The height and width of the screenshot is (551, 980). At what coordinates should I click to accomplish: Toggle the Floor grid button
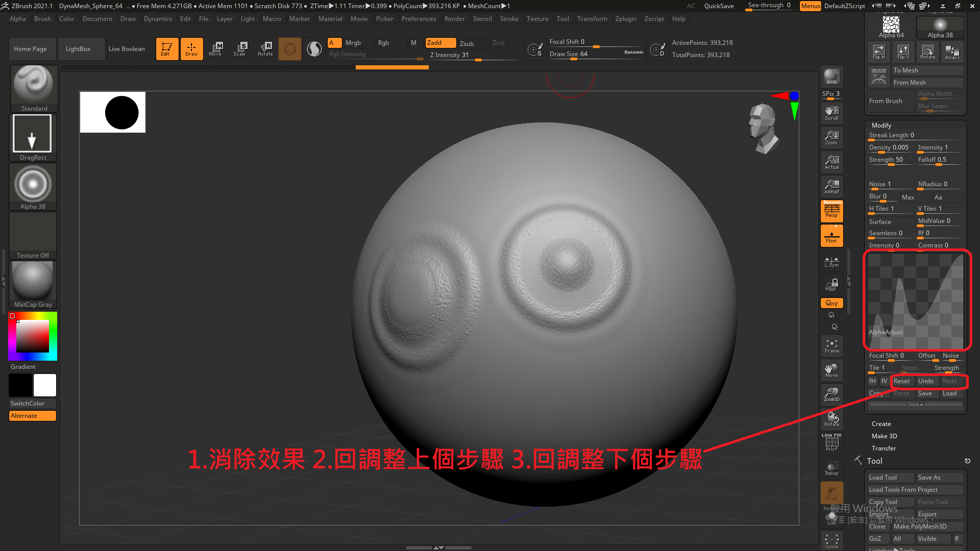(x=831, y=236)
